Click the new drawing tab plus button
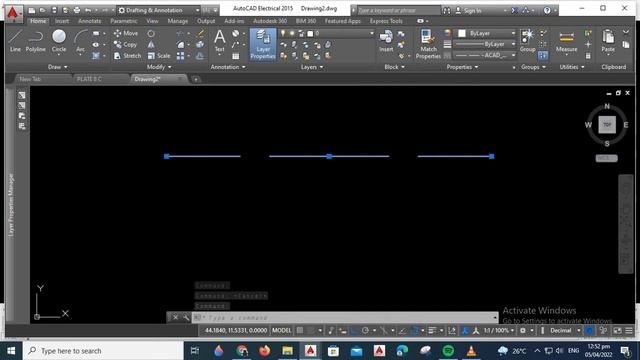This screenshot has width=640, height=360. [x=196, y=79]
